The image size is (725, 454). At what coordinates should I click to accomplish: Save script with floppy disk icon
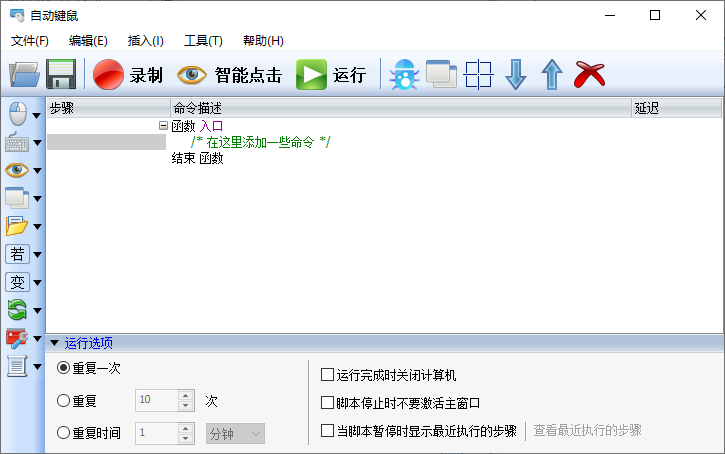coord(61,74)
